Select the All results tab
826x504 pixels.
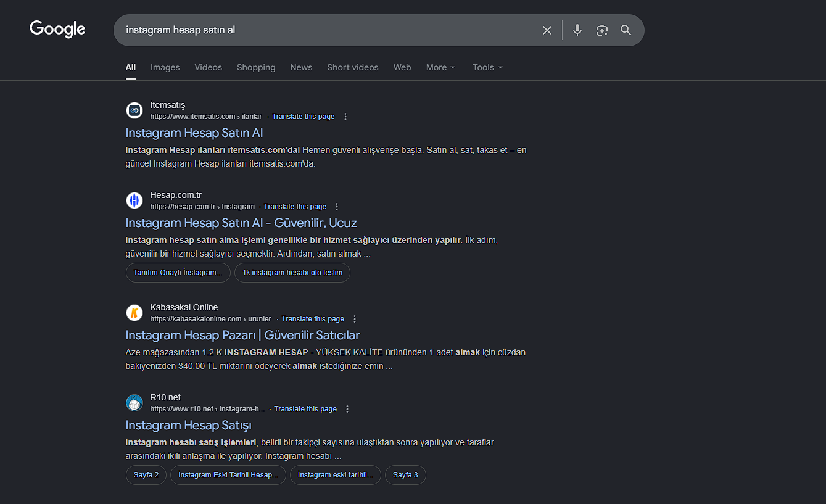(131, 67)
